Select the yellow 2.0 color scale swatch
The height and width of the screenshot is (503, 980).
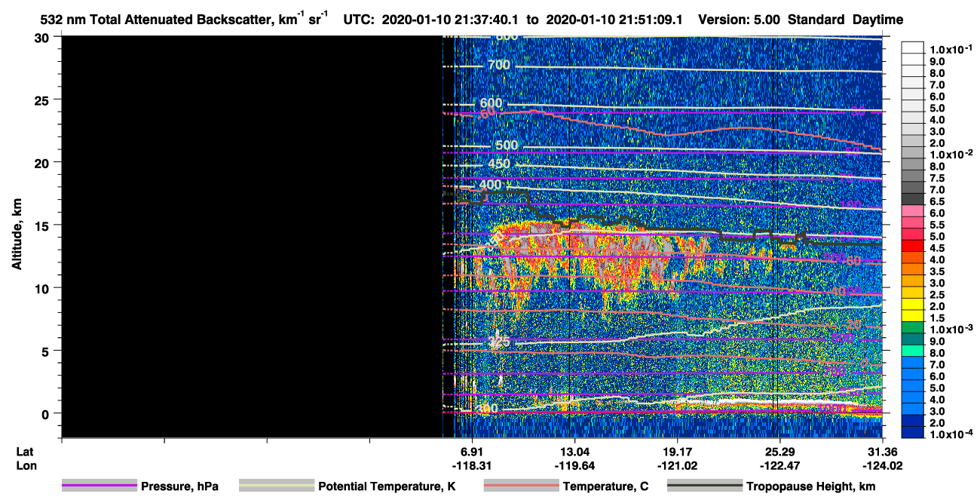[x=913, y=306]
